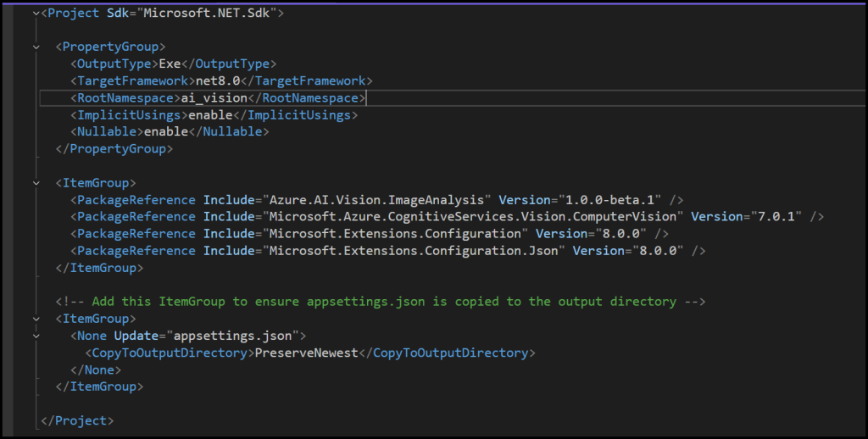Click the opening CopyToOutputDirectory tag
The height and width of the screenshot is (439, 868).
point(170,353)
